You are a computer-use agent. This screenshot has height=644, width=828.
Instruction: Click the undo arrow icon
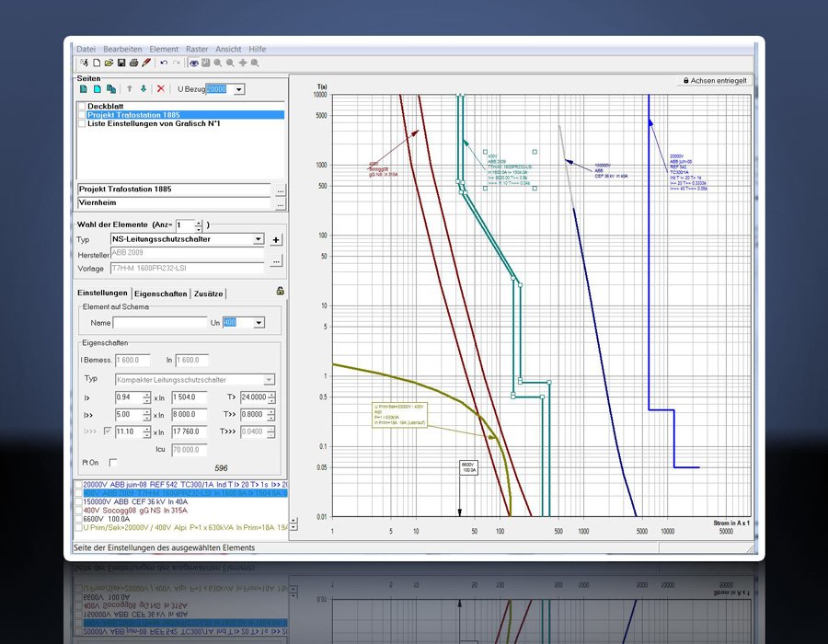point(164,63)
